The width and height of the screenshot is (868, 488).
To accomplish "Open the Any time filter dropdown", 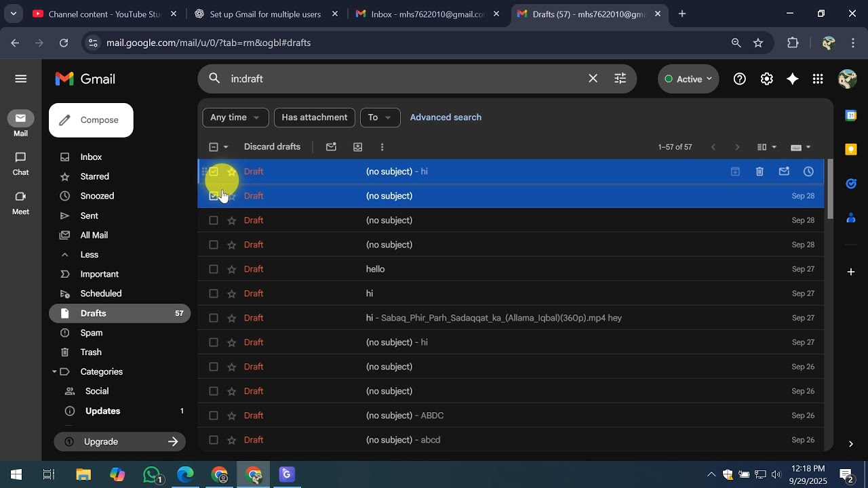I will pos(235,117).
